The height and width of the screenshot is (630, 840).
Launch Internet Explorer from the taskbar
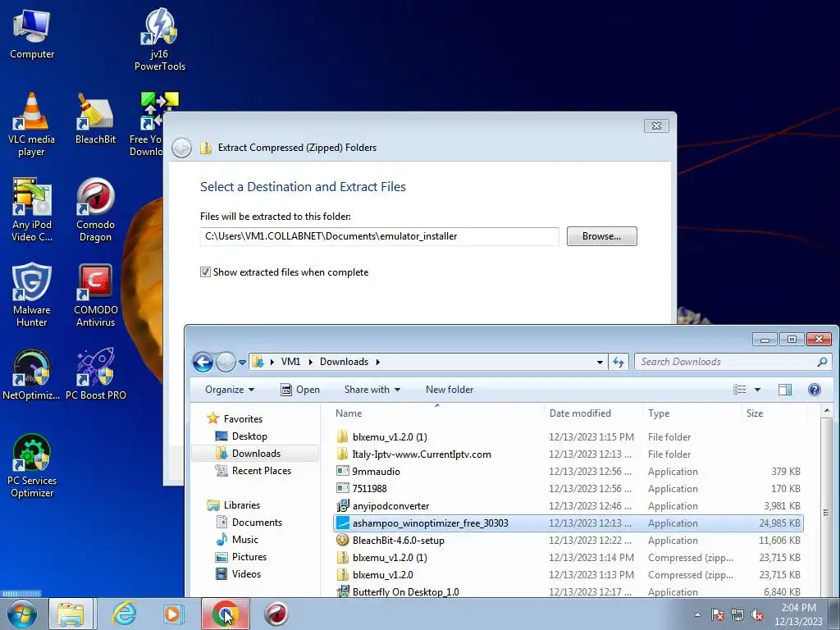(x=124, y=614)
